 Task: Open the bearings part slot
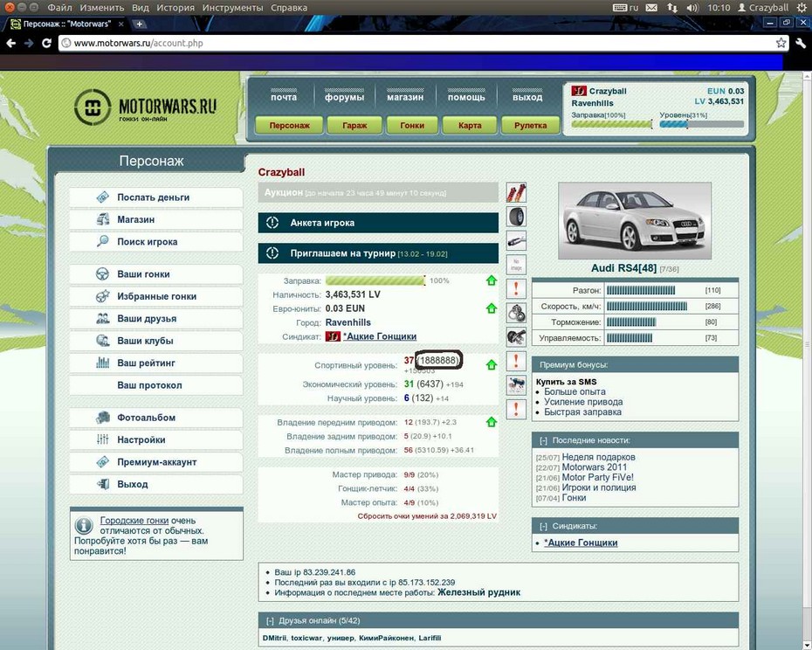click(516, 313)
